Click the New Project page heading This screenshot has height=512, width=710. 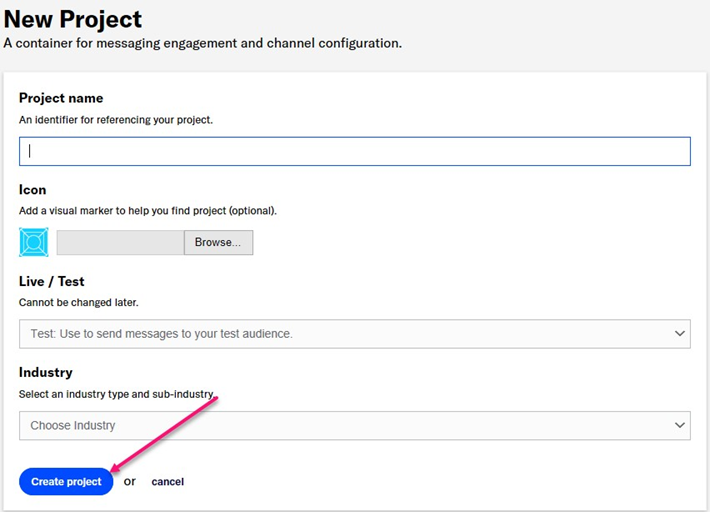73,19
